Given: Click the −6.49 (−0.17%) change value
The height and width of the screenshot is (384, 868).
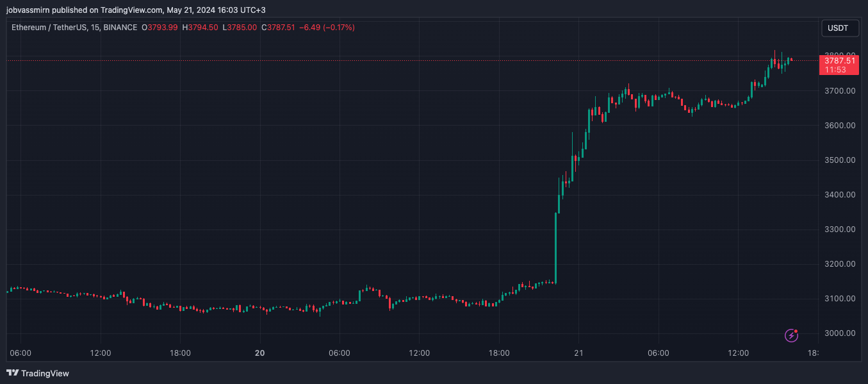Looking at the screenshot, I should tap(327, 28).
